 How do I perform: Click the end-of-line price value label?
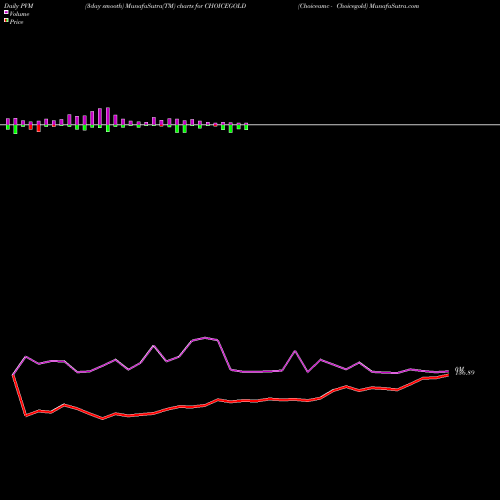click(x=465, y=372)
